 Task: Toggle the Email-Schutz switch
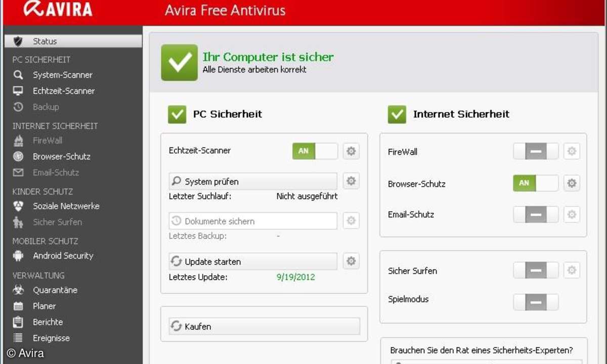point(536,214)
